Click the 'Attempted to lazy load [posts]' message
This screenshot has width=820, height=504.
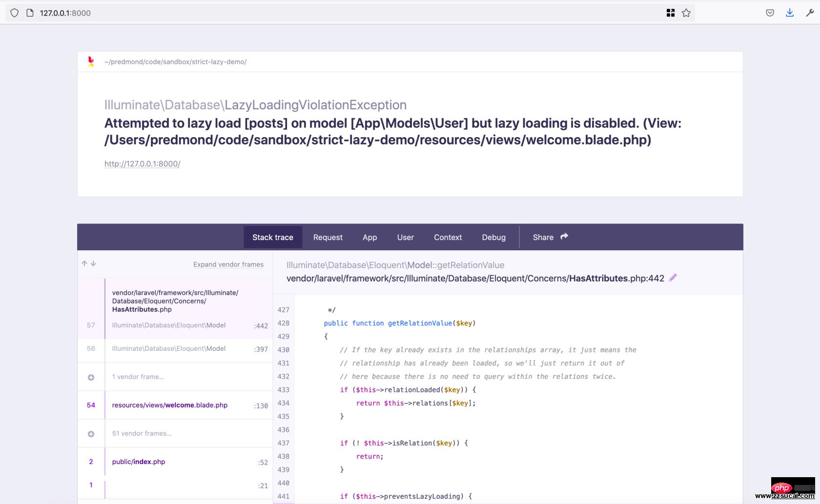tap(392, 131)
